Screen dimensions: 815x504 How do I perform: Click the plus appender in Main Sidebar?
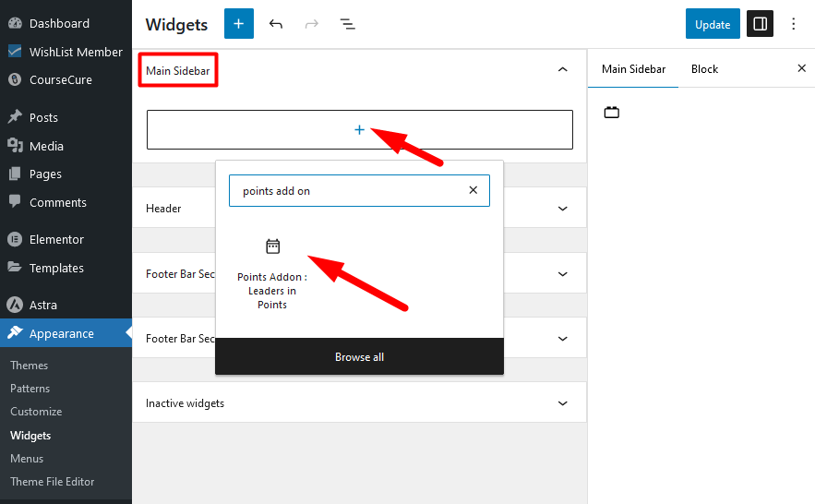tap(359, 130)
